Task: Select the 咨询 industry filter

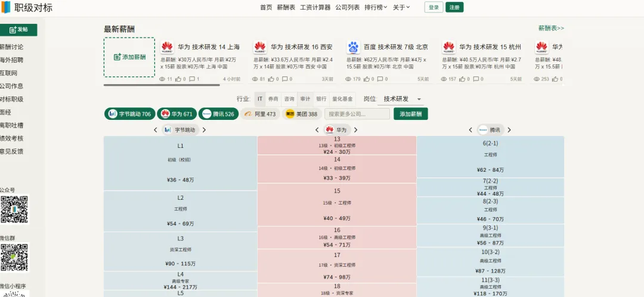Action: click(289, 99)
